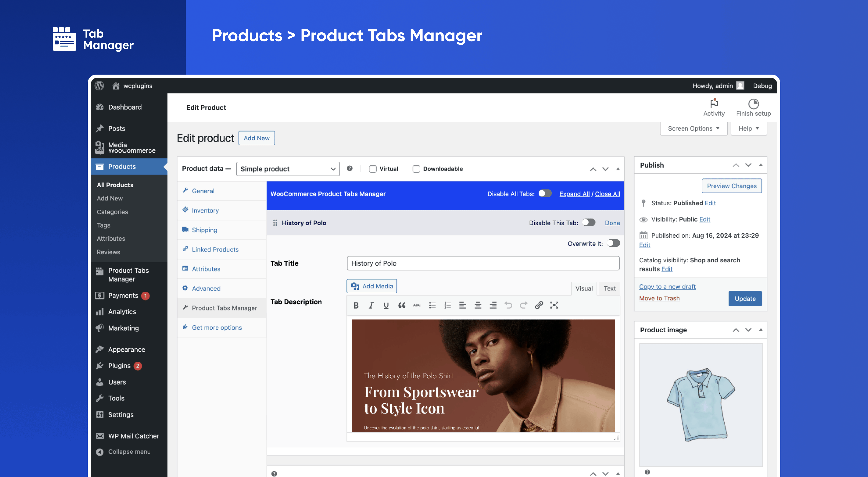The image size is (868, 477).
Task: Click the insert link icon
Action: coord(538,305)
